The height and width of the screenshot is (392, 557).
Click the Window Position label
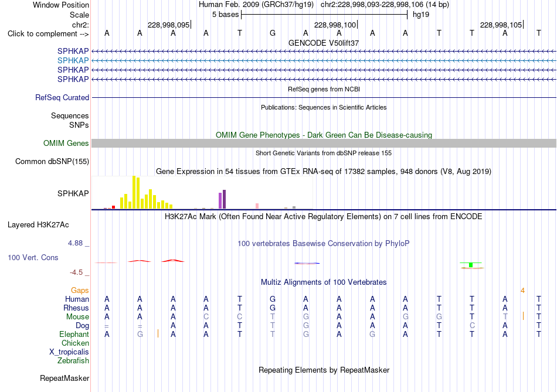point(61,5)
